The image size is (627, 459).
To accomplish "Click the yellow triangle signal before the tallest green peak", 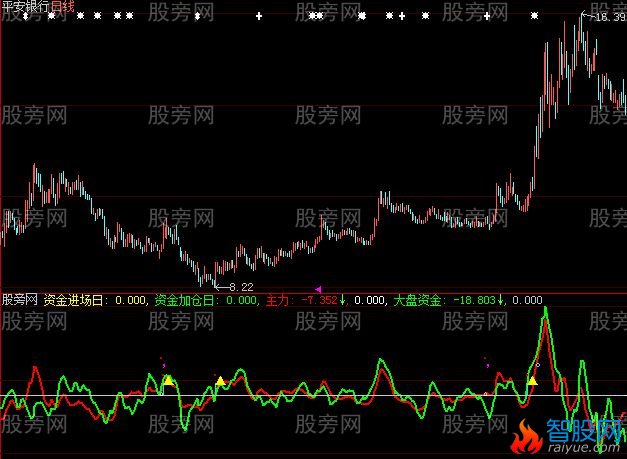I will pyautogui.click(x=532, y=381).
